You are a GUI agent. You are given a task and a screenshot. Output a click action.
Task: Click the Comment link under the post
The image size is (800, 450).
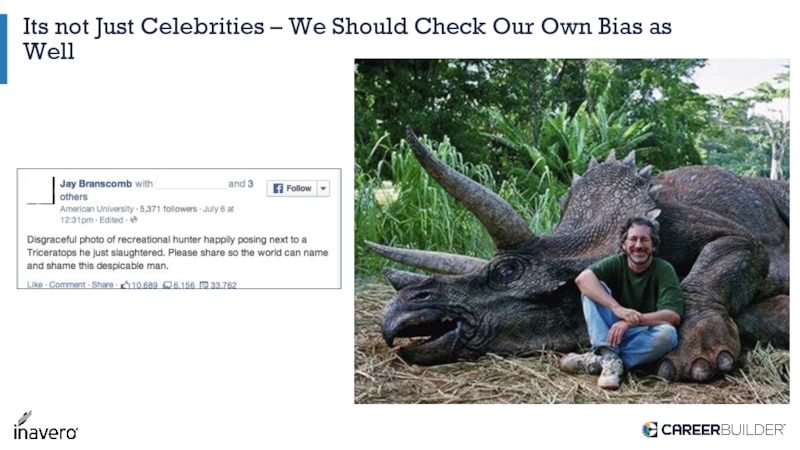[x=67, y=285]
